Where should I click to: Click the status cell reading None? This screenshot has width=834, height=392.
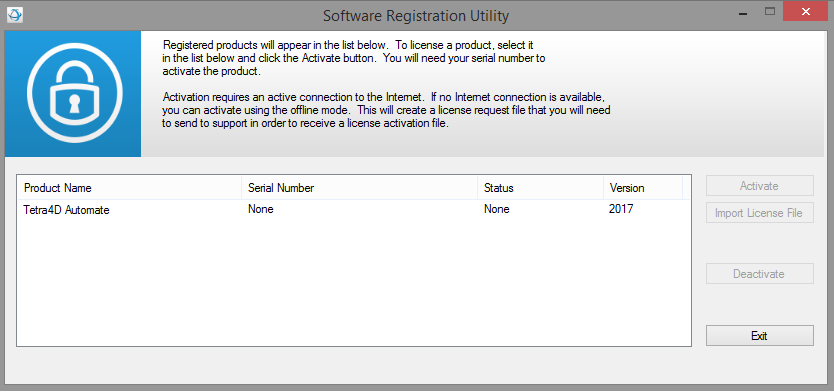point(497,209)
